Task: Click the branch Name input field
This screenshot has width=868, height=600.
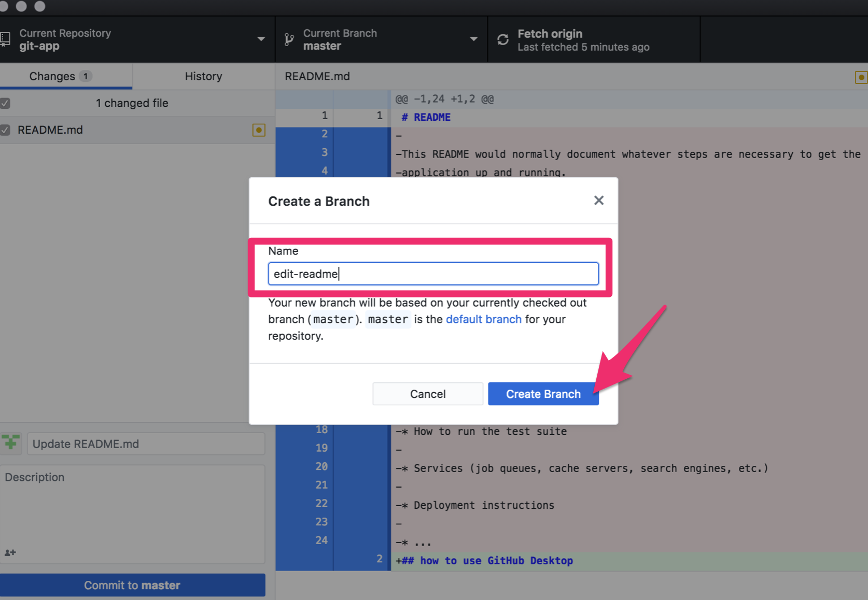Action: click(x=433, y=274)
